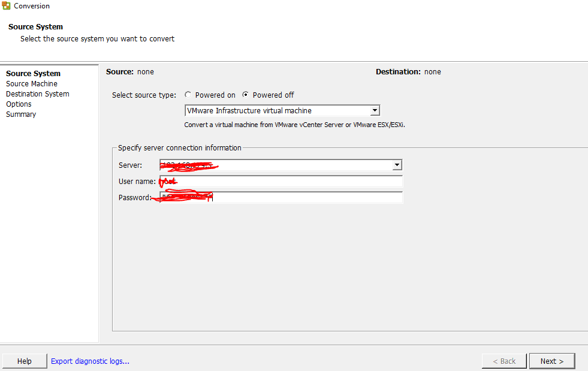This screenshot has width=588, height=371.
Task: Click the 'Source: none' text
Action: pyautogui.click(x=129, y=72)
